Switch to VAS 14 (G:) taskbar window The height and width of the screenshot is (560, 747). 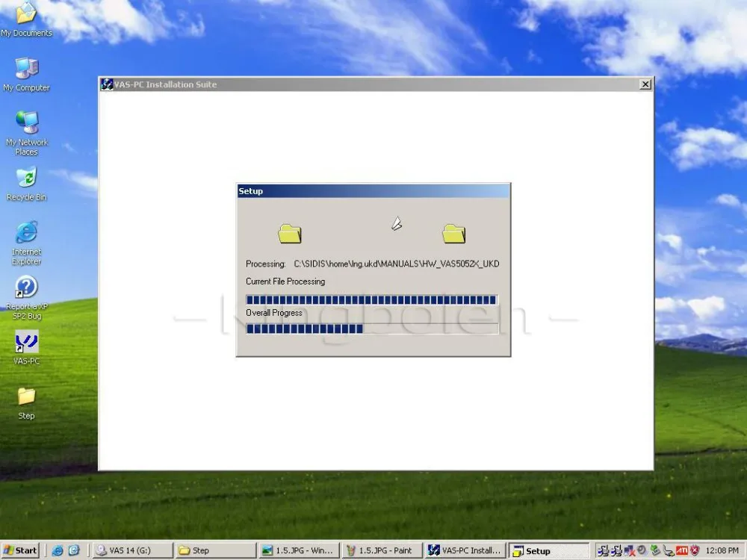132,550
